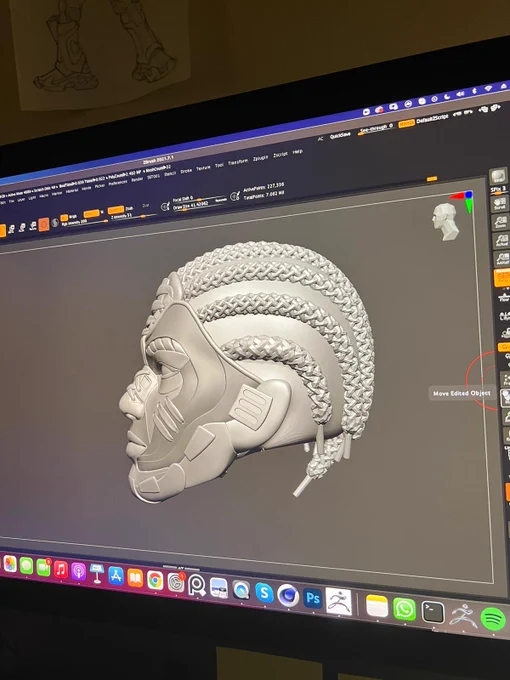
Task: Click the DefaultZScript button
Action: 432,119
